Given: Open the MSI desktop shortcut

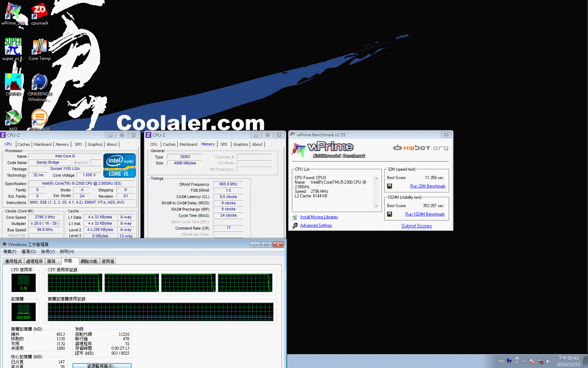Looking at the screenshot, I should point(13,120).
